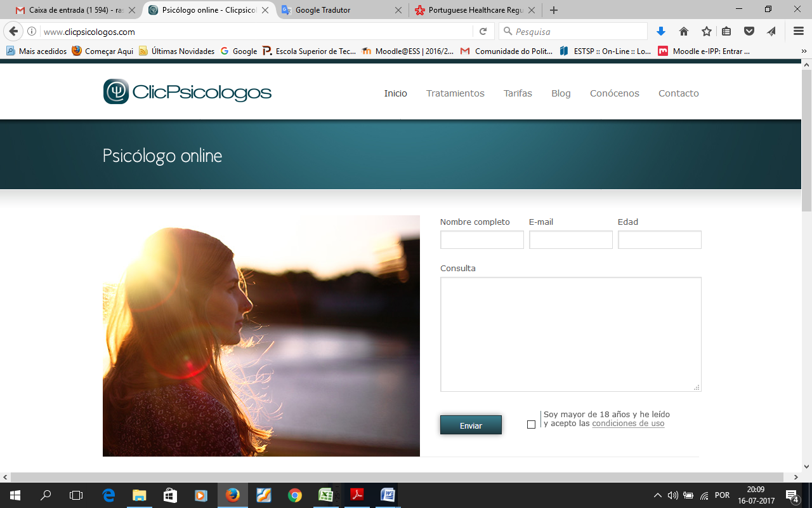This screenshot has height=508, width=812.
Task: Open the 'condiciones de uso' link
Action: coord(628,424)
